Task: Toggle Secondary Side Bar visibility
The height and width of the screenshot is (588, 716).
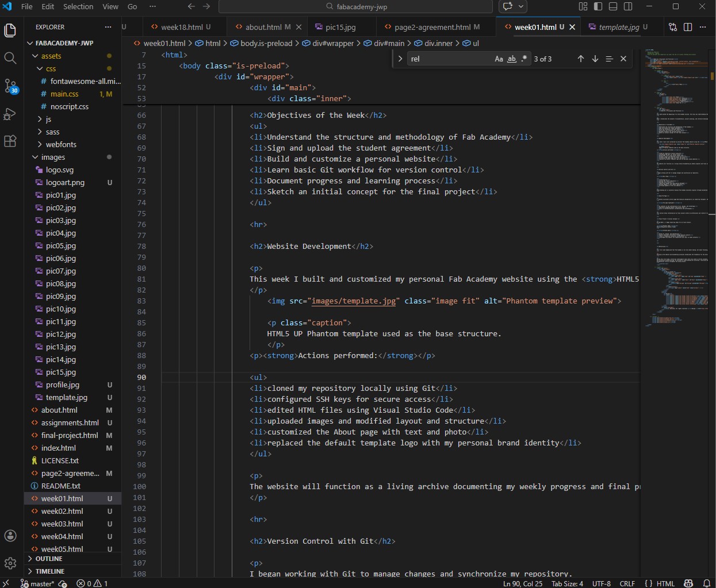Action: click(x=628, y=6)
